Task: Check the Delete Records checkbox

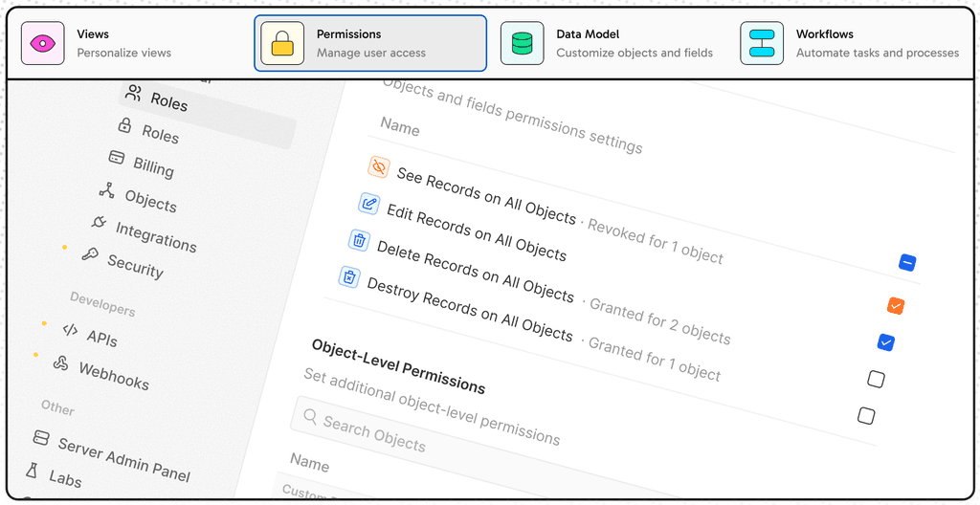Action: point(876,379)
